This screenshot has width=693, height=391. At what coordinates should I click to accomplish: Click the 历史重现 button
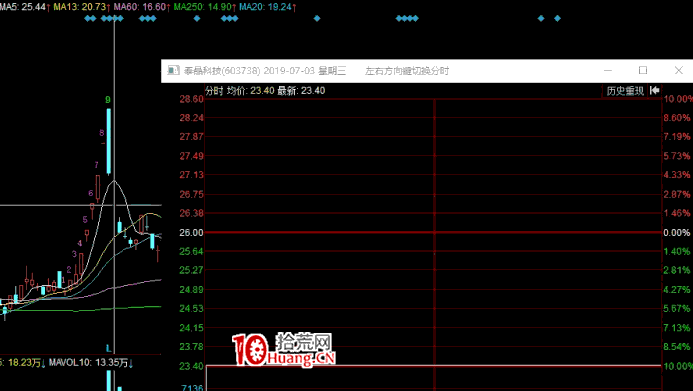pos(625,91)
